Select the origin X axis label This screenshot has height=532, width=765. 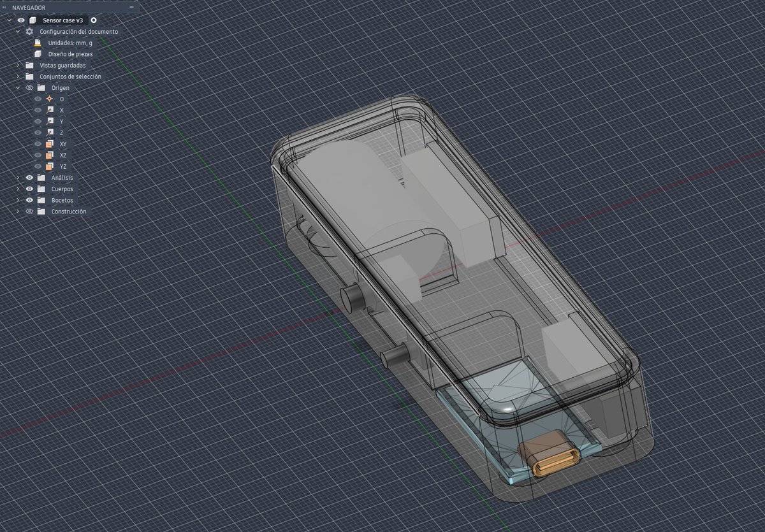61,110
